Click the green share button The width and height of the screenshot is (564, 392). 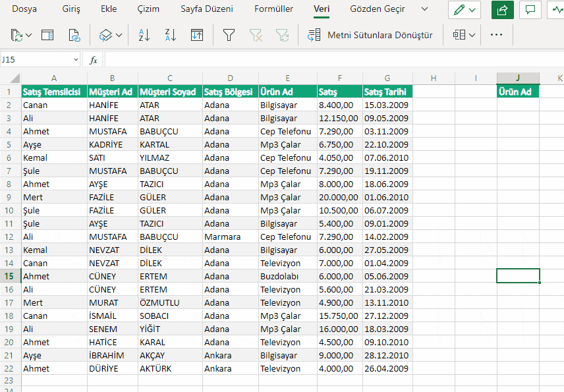[502, 10]
